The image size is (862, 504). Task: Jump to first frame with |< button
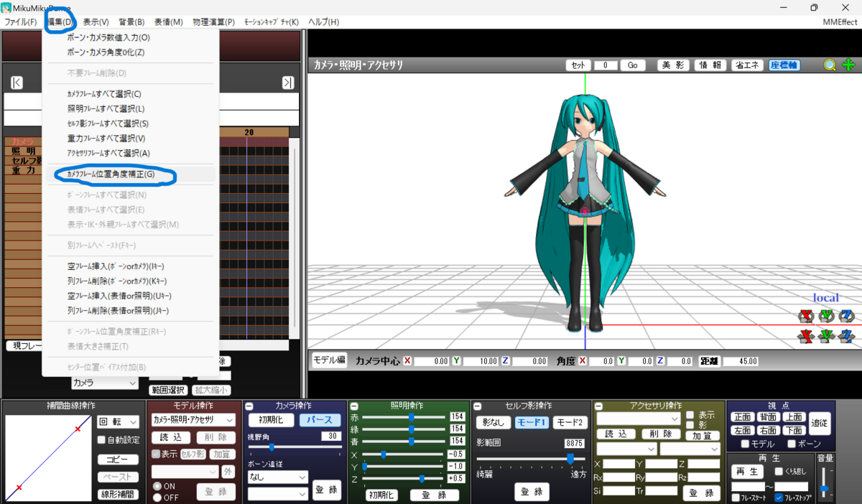click(17, 83)
